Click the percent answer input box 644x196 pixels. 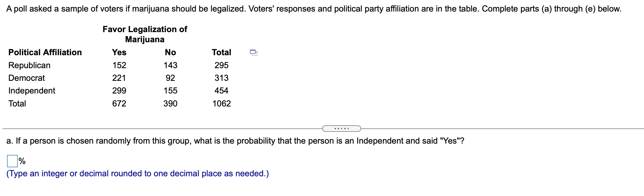click(12, 161)
